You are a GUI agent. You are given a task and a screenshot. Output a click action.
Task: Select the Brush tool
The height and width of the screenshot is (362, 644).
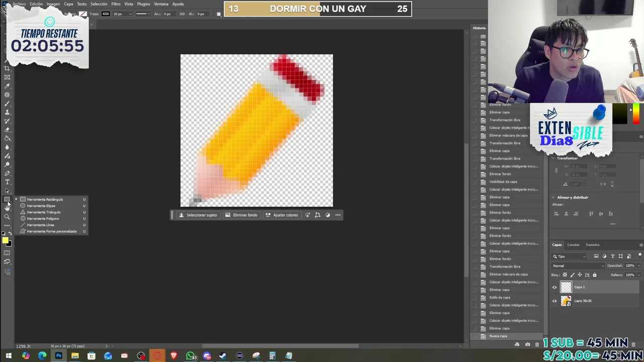7,104
